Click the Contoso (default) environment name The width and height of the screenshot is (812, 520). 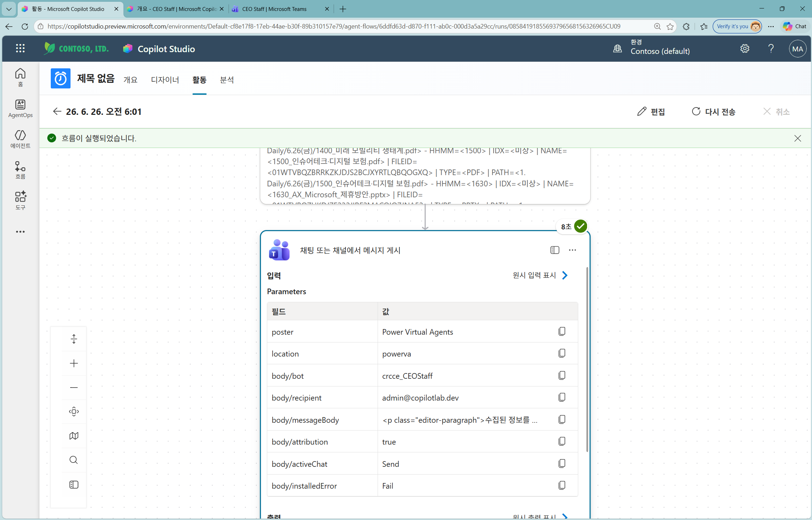coord(660,51)
